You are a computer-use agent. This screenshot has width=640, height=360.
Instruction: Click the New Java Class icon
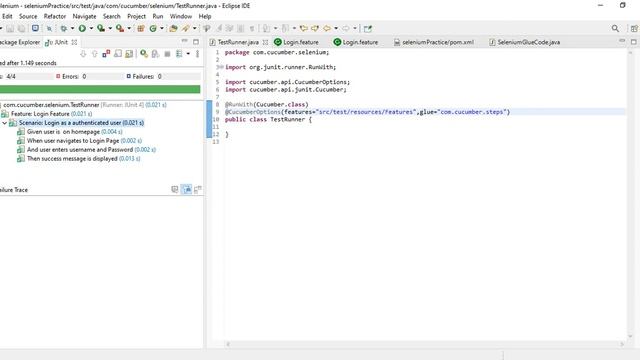153,28
